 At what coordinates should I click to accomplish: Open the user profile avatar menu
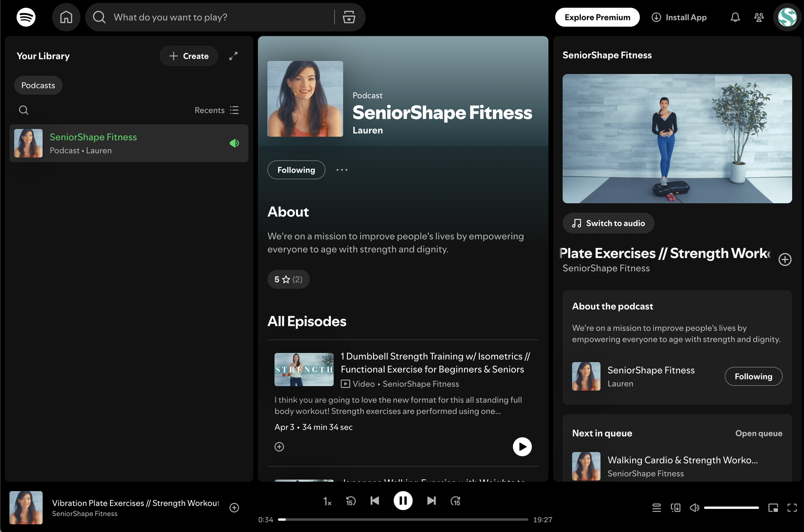(x=787, y=17)
